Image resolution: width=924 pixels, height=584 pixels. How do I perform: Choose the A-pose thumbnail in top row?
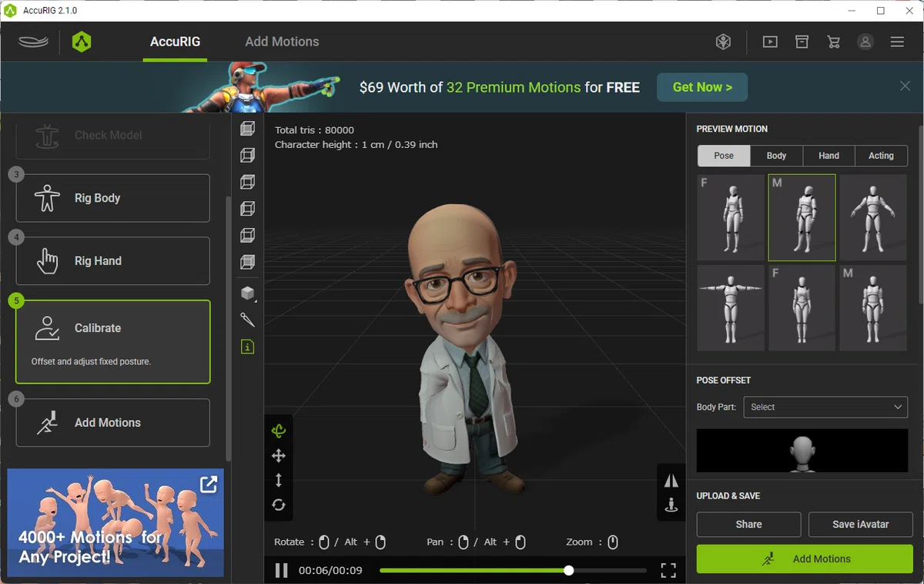click(872, 217)
